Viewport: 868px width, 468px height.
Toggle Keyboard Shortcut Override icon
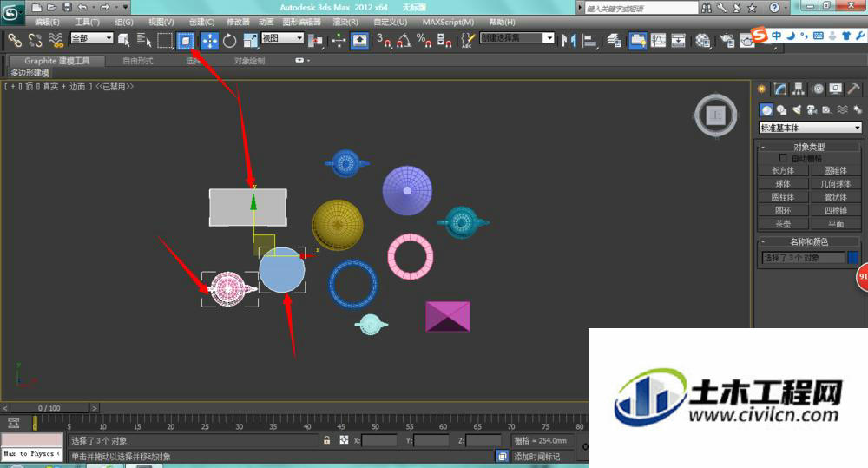(x=359, y=41)
